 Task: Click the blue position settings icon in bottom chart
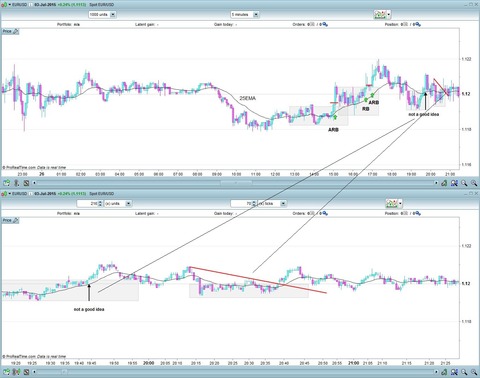pyautogui.click(x=418, y=214)
